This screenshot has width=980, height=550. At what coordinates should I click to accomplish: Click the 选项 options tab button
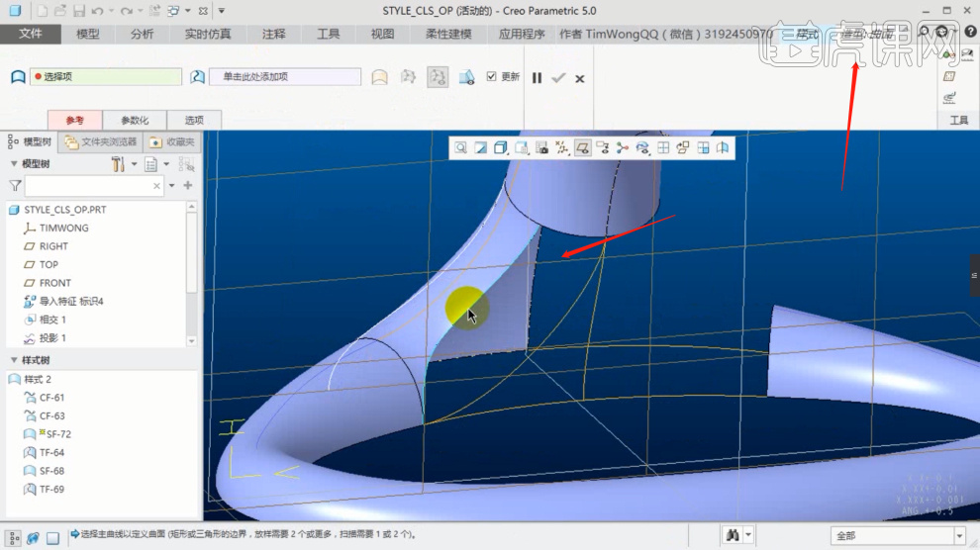pos(194,120)
